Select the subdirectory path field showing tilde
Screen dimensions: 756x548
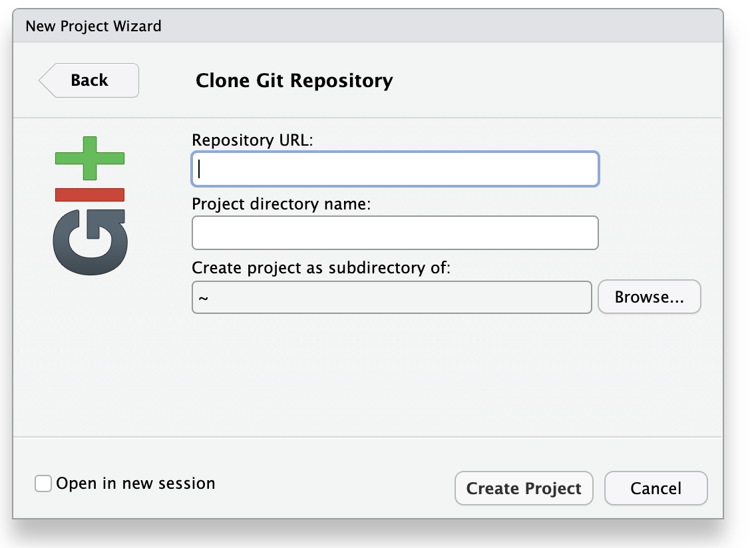(391, 297)
